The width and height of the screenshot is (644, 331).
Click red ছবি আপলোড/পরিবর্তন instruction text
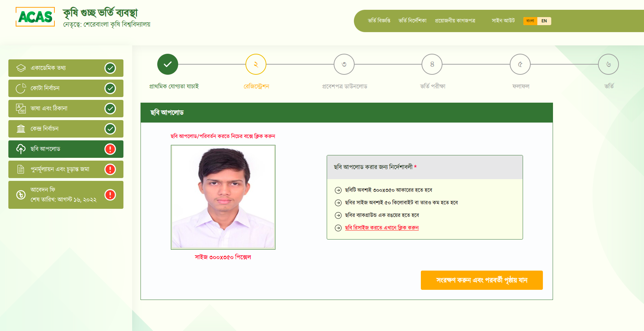[x=223, y=136]
